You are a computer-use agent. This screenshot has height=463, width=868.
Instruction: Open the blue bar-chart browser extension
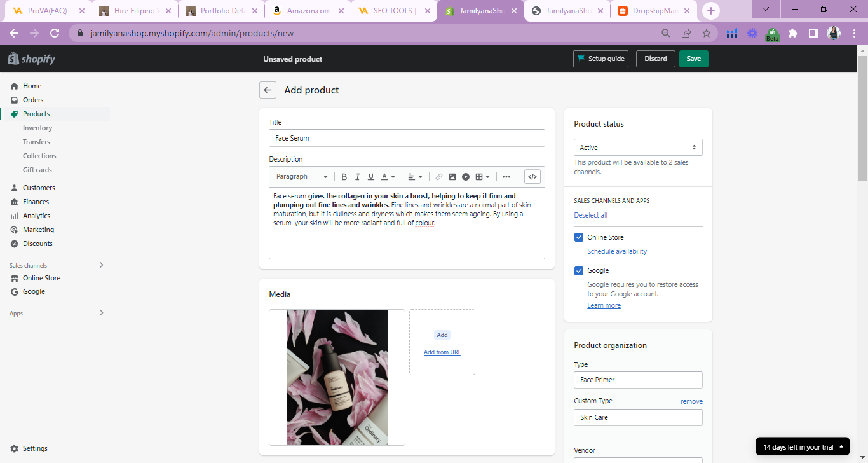(732, 33)
